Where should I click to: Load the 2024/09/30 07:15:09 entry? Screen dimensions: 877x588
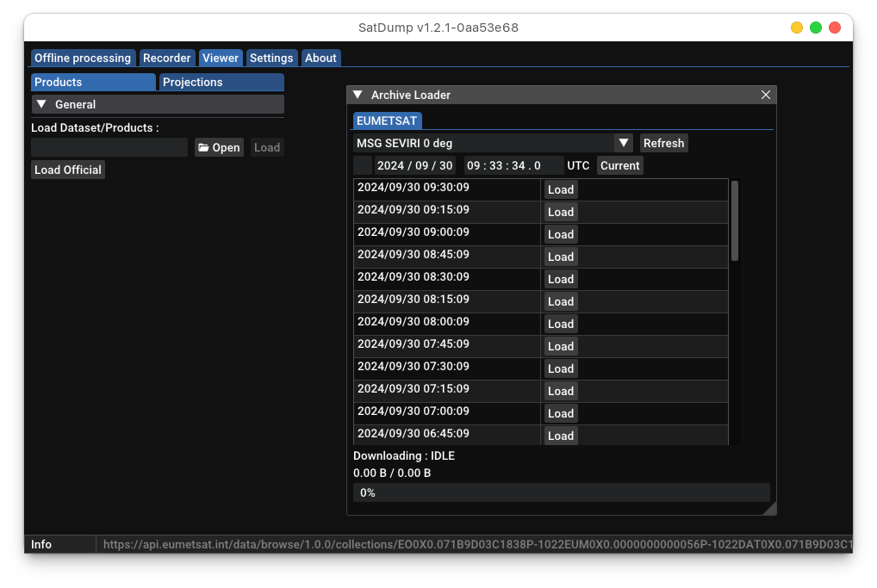(561, 391)
